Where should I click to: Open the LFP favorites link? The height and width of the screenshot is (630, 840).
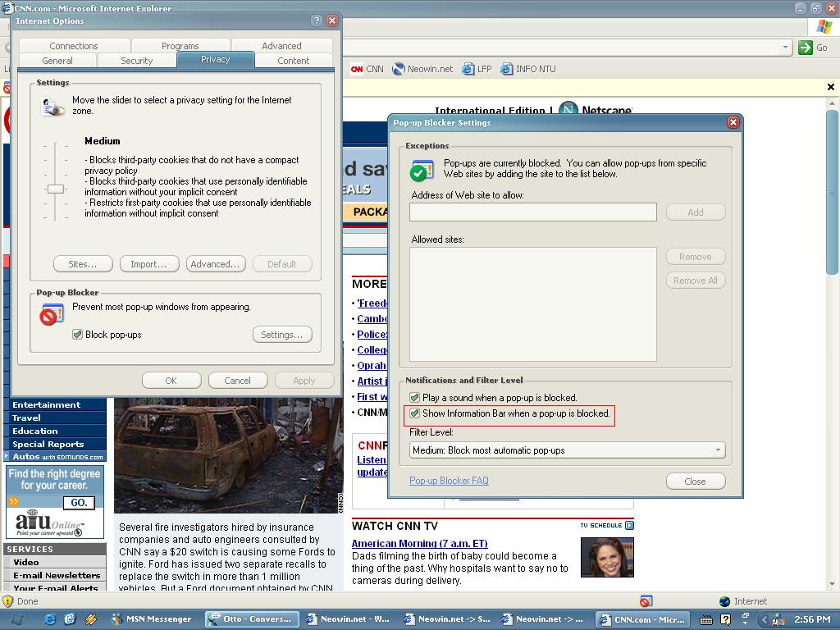point(477,69)
